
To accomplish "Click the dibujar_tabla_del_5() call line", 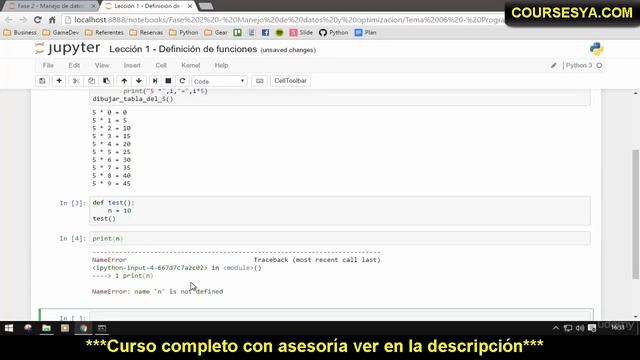I will pyautogui.click(x=133, y=99).
